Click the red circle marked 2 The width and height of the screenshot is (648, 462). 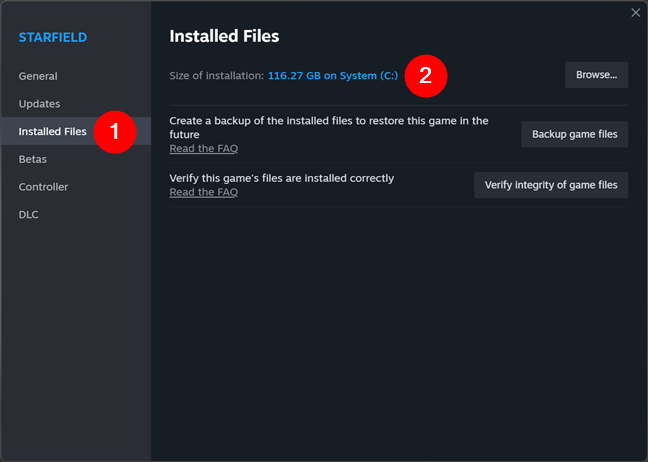(425, 76)
